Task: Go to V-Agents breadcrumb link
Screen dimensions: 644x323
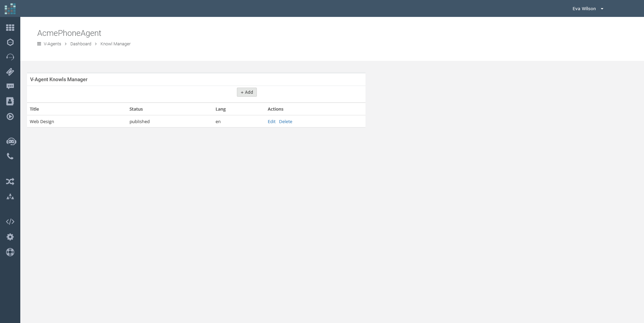Action: point(52,44)
